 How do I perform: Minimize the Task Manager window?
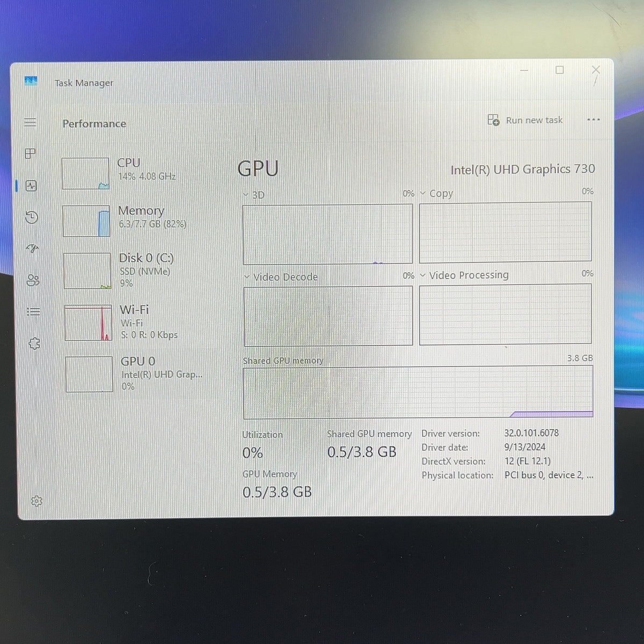coord(524,70)
